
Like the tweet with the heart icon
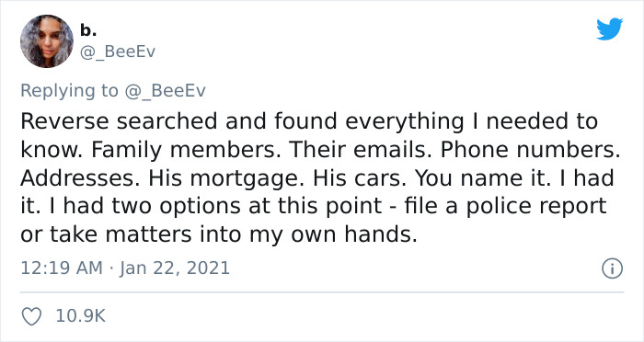(x=31, y=316)
